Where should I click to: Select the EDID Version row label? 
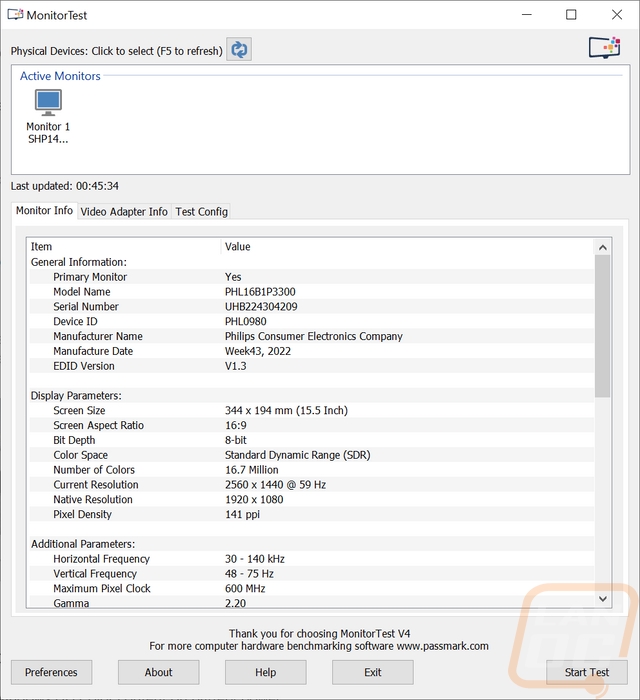[x=84, y=366]
